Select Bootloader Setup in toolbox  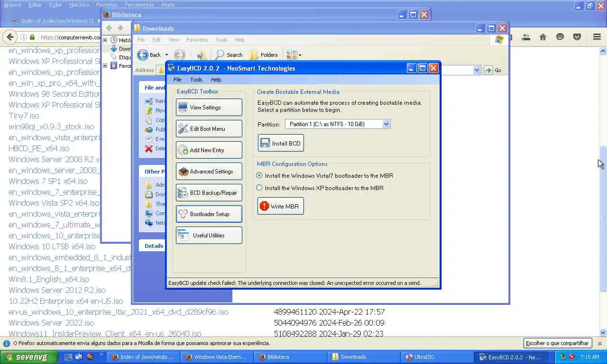(209, 214)
